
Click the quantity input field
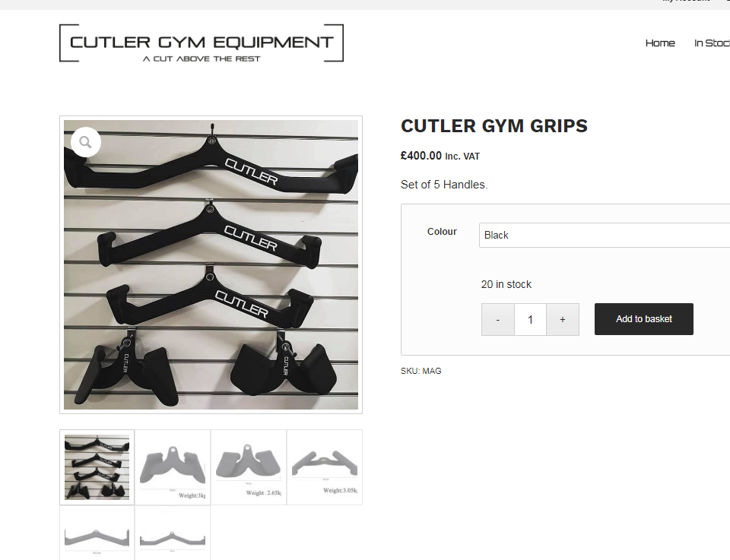coord(530,320)
